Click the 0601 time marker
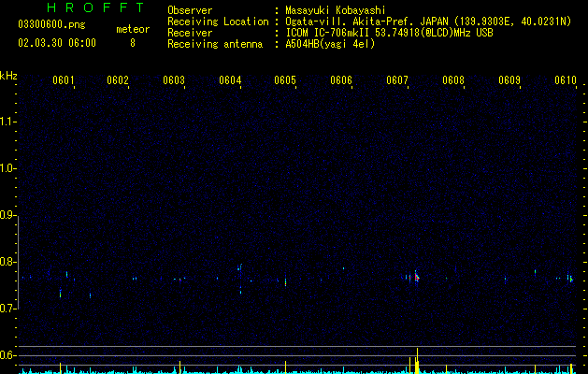The height and width of the screenshot is (374, 588). 63,80
